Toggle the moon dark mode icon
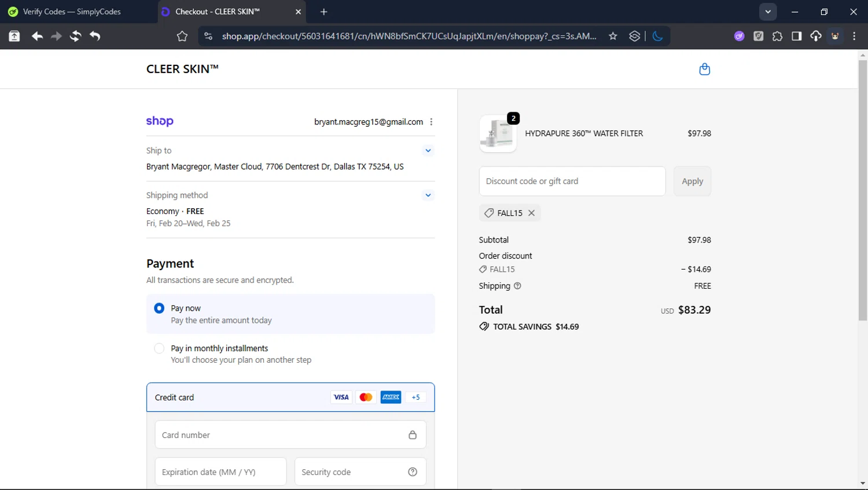The image size is (868, 490). 657,36
